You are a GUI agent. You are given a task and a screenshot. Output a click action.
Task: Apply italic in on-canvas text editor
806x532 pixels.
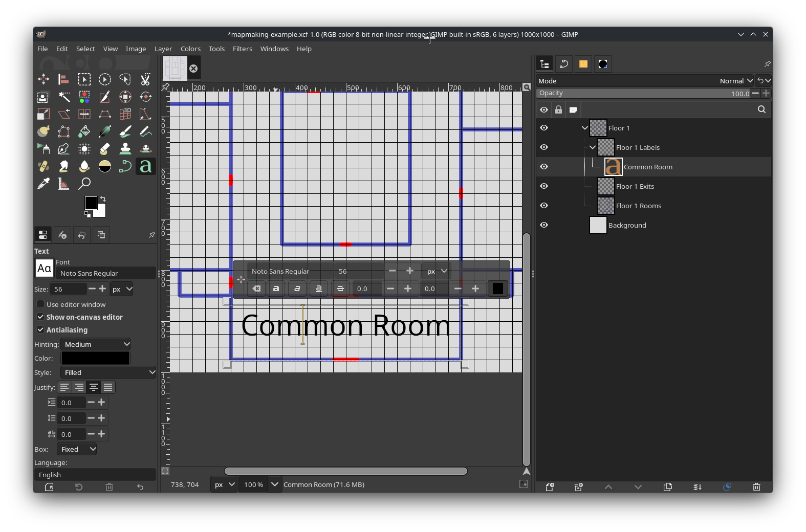pos(297,289)
